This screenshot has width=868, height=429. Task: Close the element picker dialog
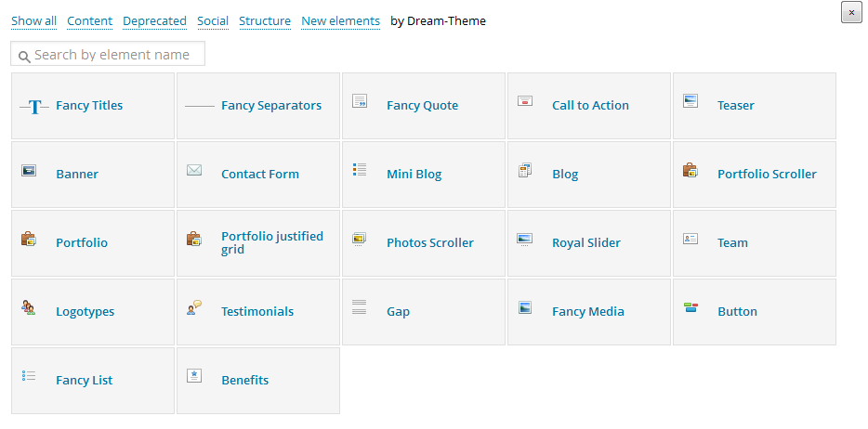(850, 12)
